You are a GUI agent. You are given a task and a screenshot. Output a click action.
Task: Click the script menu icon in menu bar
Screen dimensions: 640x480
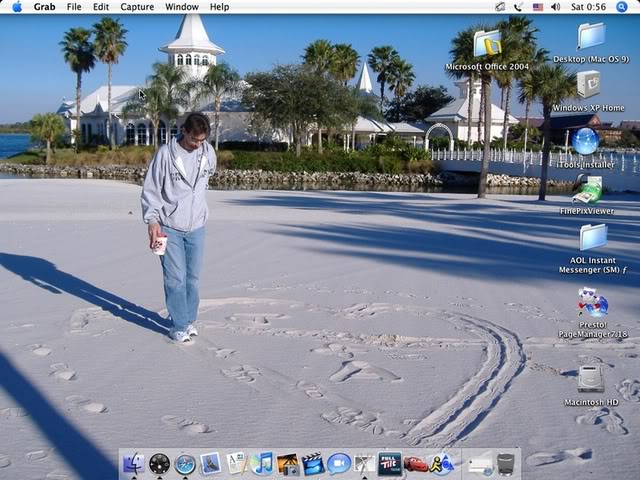pos(500,7)
